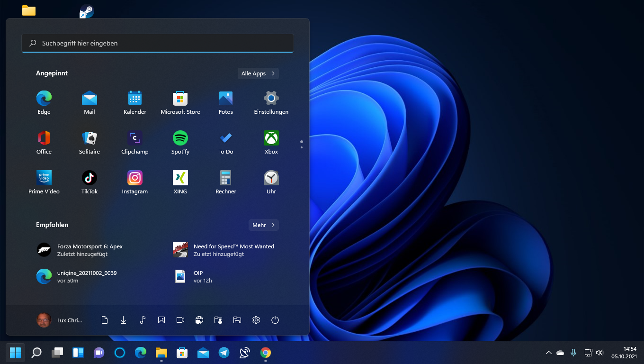
Task: Open the clock showing 14:54 05.10.2021
Action: 624,353
